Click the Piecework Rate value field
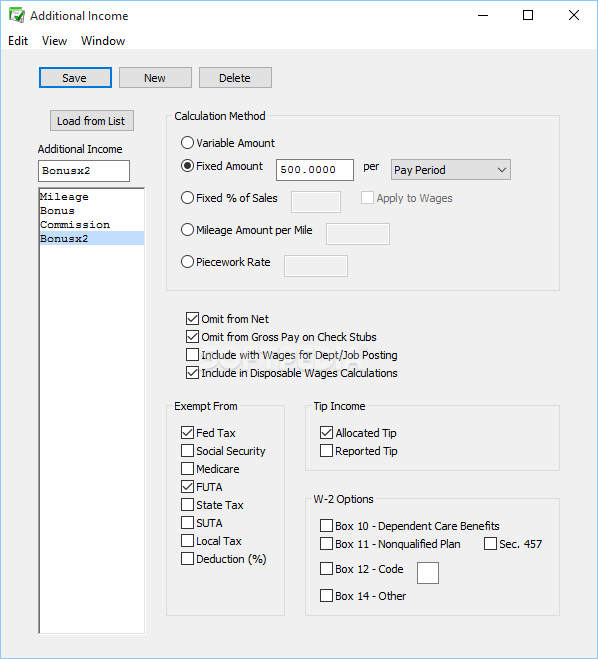Viewport: 598px width, 659px height. click(x=316, y=266)
